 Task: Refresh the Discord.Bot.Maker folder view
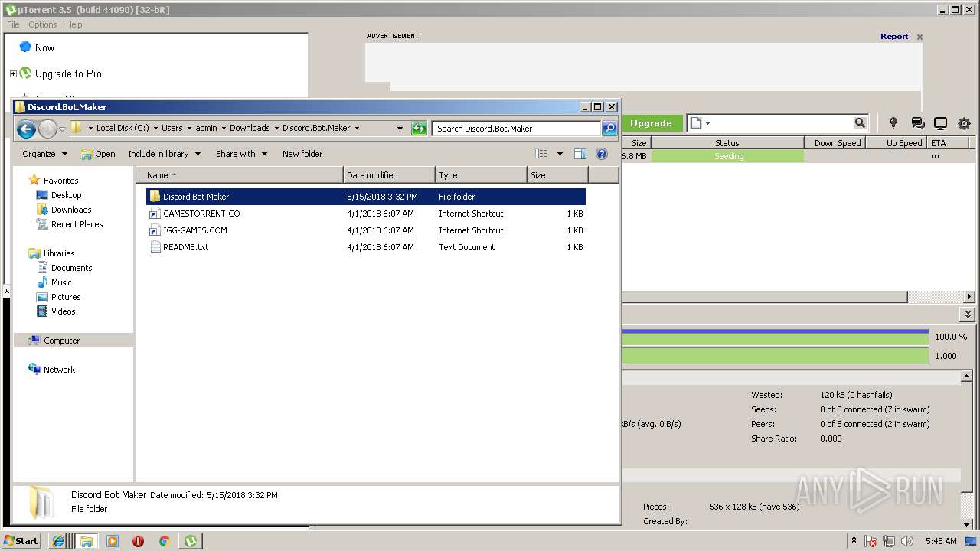coord(419,129)
